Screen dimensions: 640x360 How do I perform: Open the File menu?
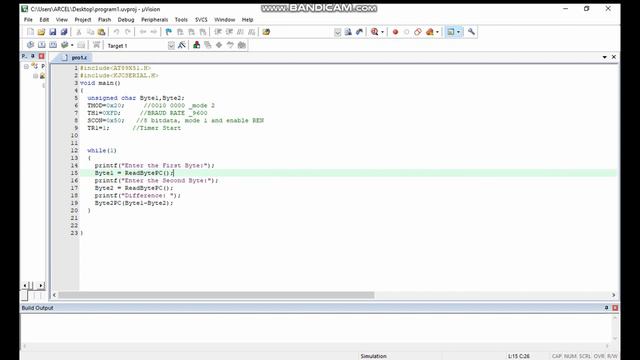(x=28, y=20)
